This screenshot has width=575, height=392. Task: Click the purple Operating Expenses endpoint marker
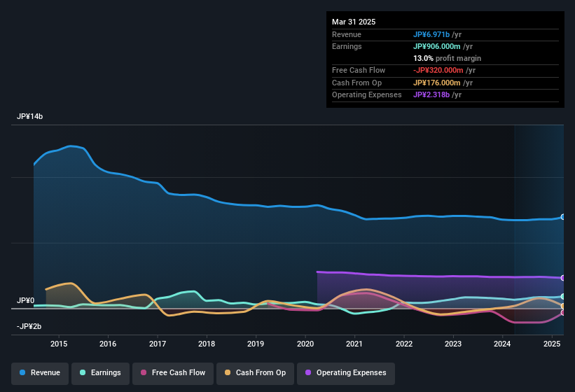[563, 278]
